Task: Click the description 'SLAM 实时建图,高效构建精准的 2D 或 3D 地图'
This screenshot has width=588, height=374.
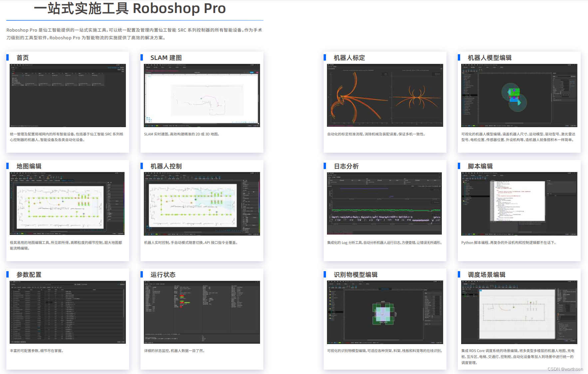Action: click(x=182, y=134)
